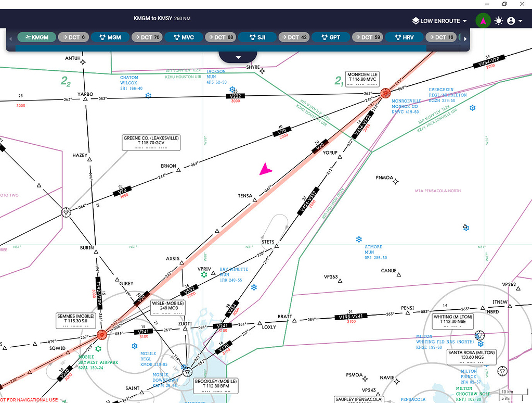Select the green ownship location tracking icon

tap(483, 21)
